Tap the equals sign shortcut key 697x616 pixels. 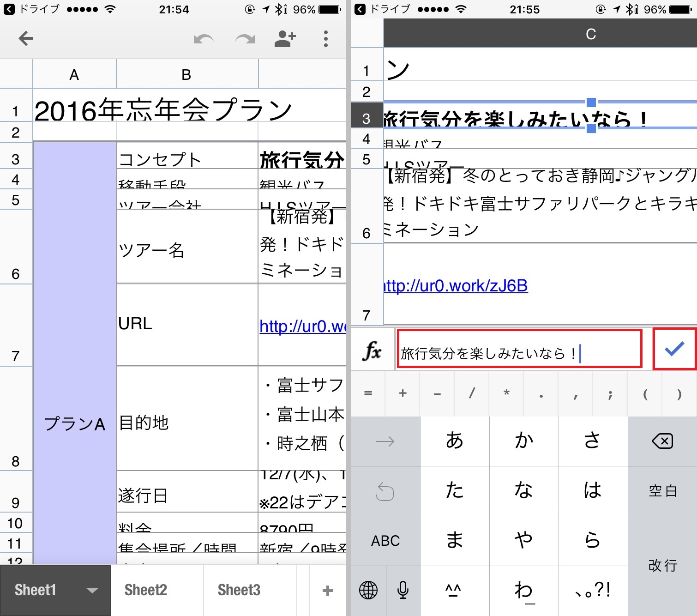[x=368, y=393]
